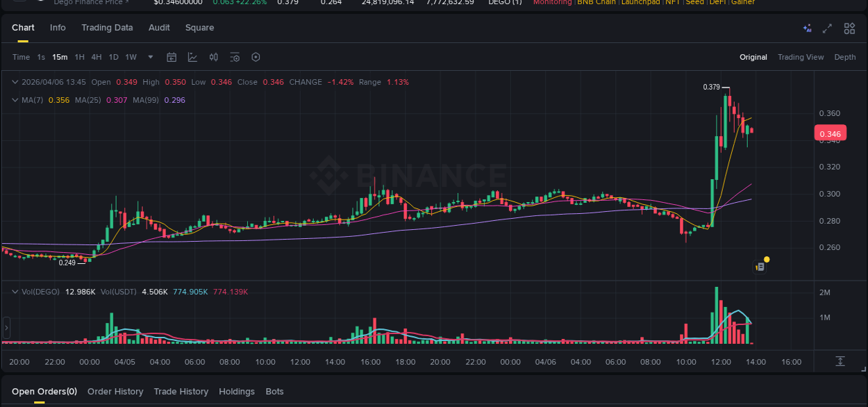Click the hexagon chart settings icon

tap(256, 57)
